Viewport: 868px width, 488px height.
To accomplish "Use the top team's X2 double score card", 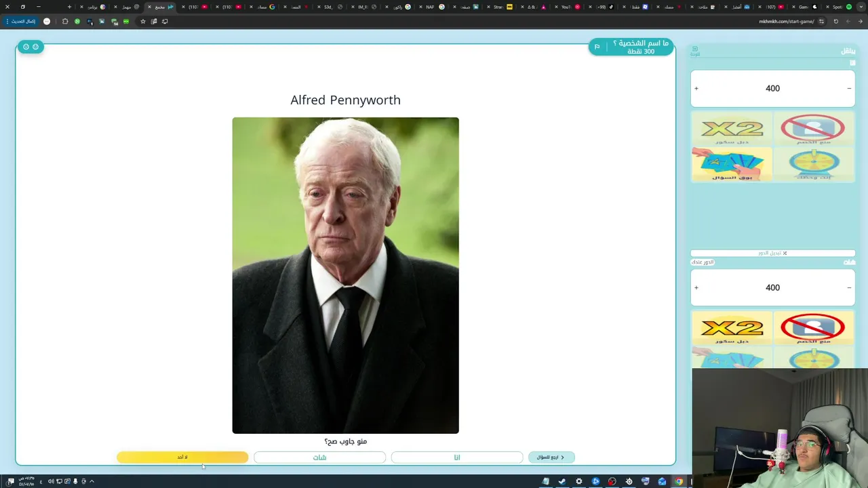I will point(732,129).
